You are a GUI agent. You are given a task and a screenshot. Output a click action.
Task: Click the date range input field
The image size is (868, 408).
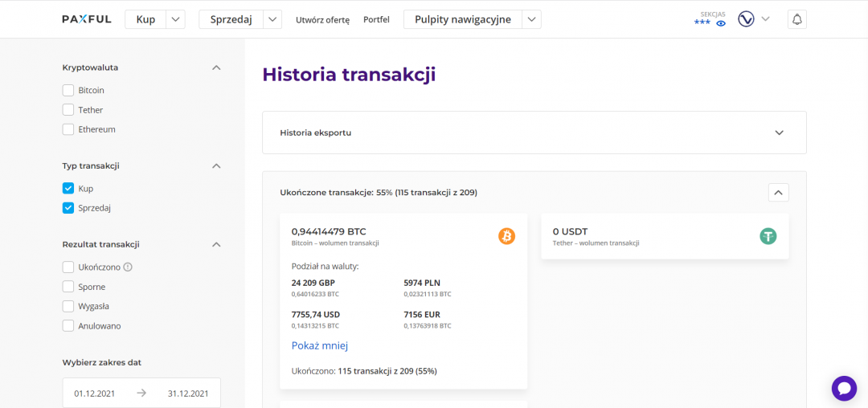pos(141,393)
